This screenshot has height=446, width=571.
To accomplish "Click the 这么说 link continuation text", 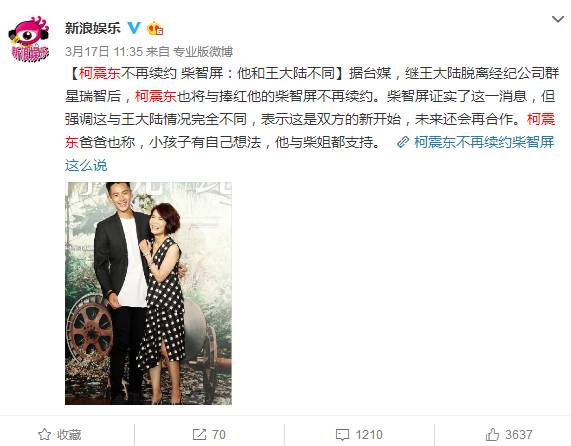I will [x=86, y=165].
